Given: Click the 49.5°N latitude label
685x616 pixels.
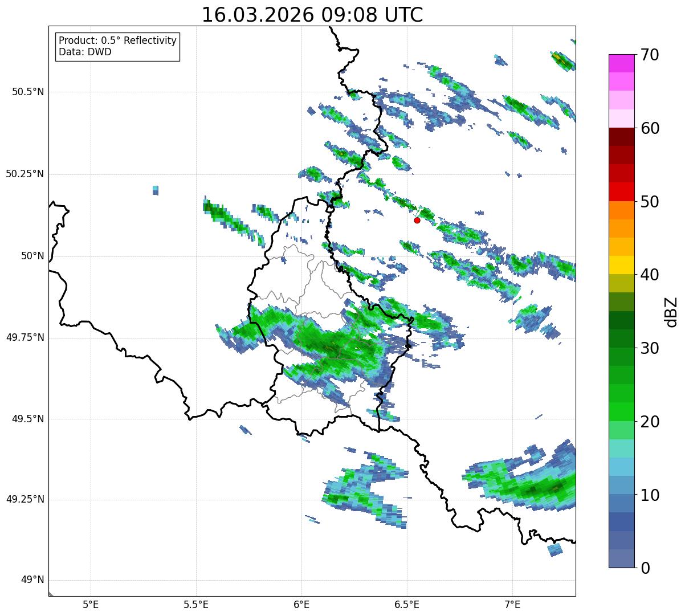Looking at the screenshot, I should coord(28,419).
